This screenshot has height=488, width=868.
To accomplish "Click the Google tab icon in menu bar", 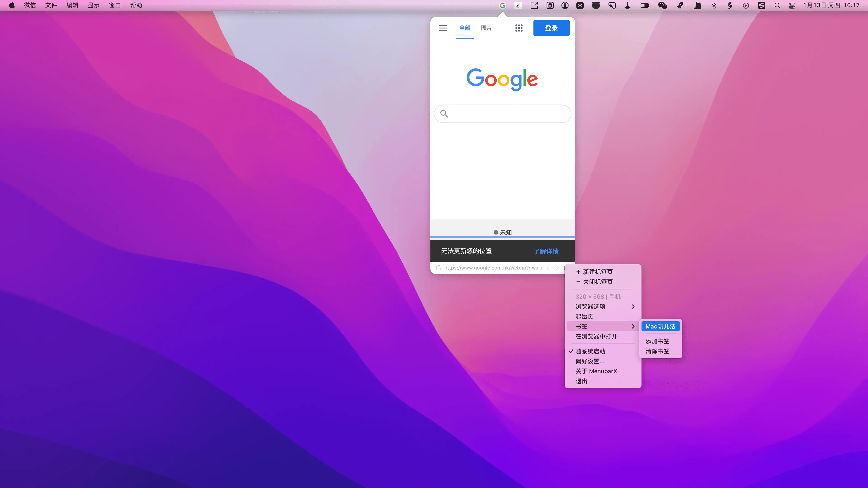I will (502, 5).
